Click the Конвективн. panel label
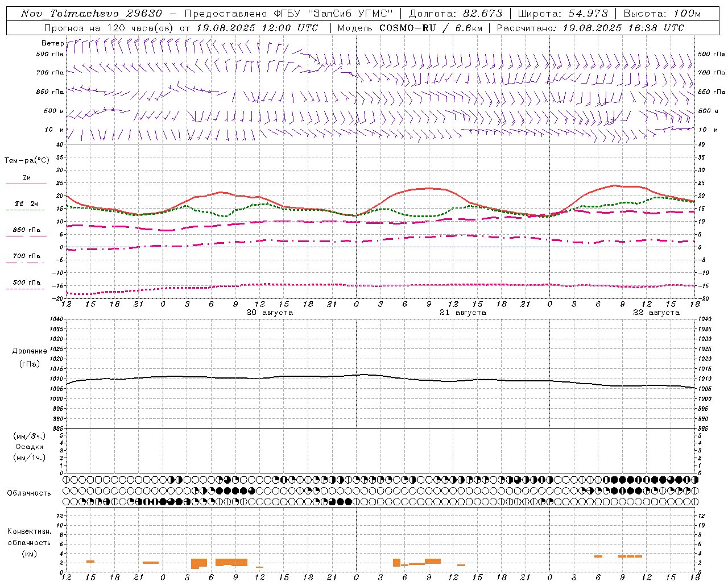This screenshot has width=728, height=582. (29, 531)
